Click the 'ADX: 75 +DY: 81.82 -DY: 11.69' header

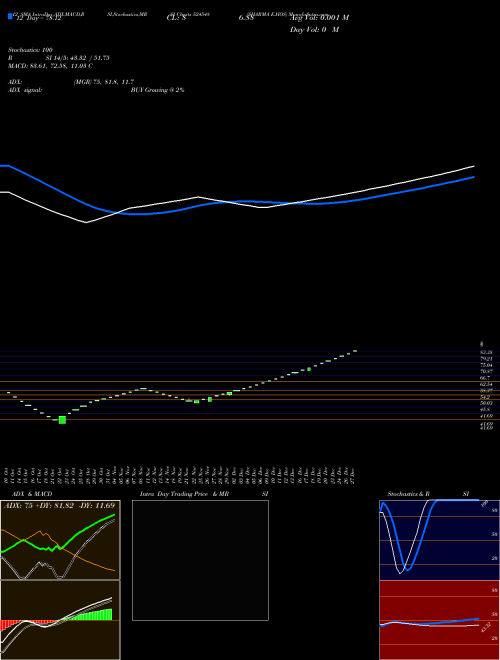tap(59, 505)
